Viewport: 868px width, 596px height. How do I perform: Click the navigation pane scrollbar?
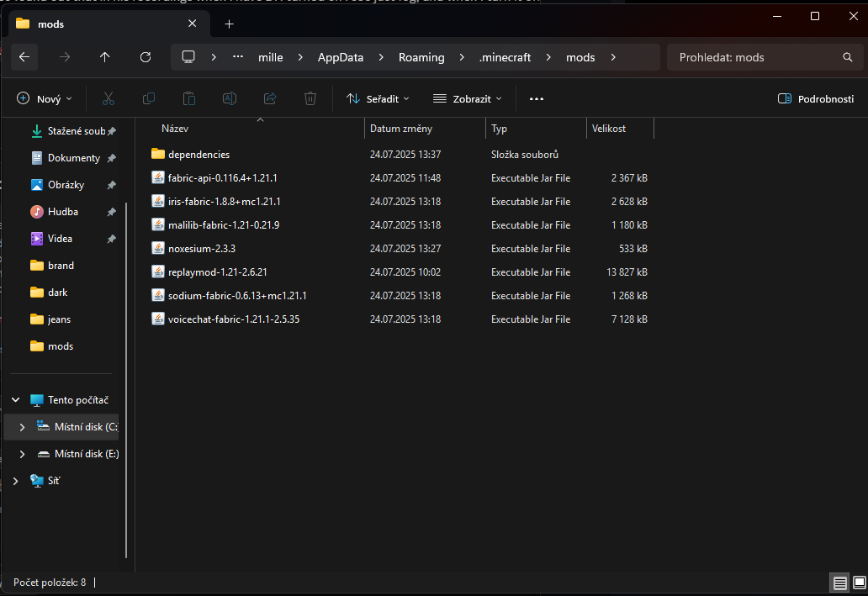126,380
